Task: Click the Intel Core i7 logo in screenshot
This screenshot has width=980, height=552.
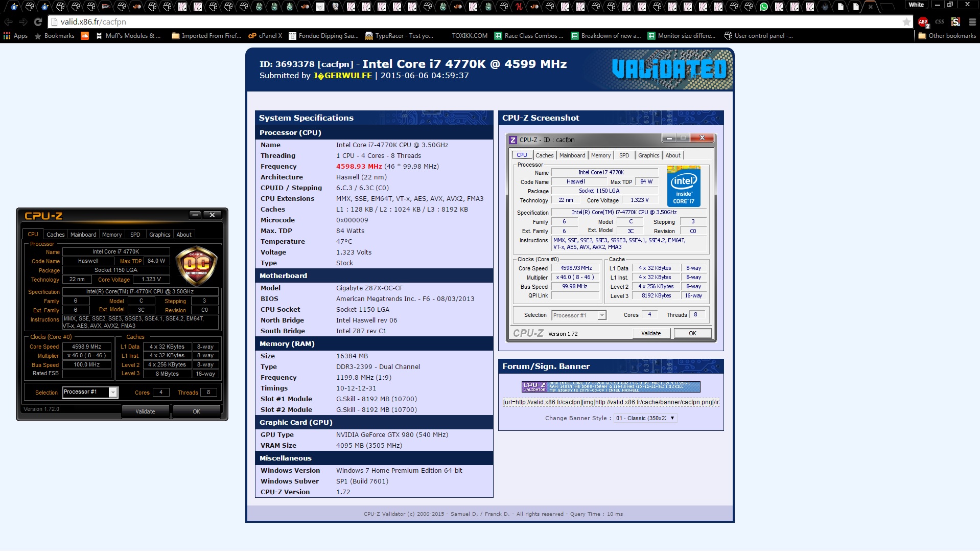Action: [684, 186]
